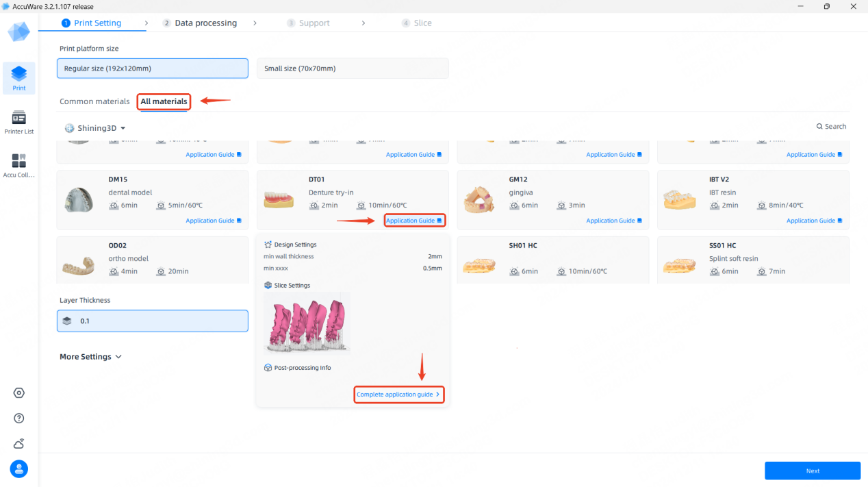Click the layer icon in the 0.1 thickness box
The width and height of the screenshot is (868, 487).
tap(66, 321)
